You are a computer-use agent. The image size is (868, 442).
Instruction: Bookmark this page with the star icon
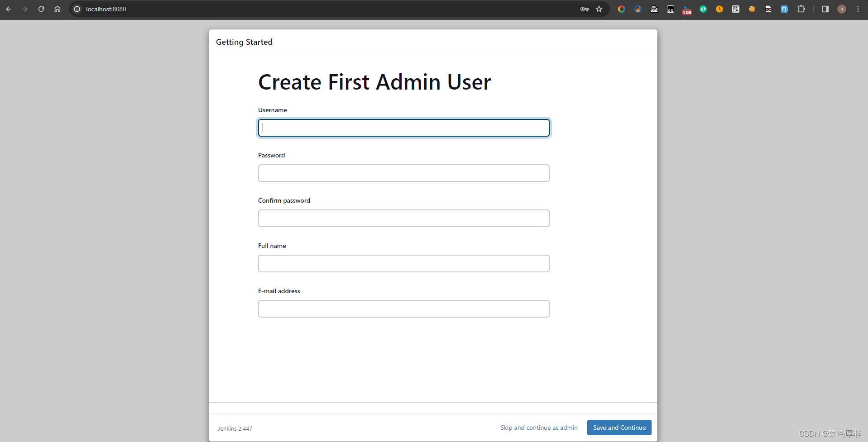click(x=599, y=9)
